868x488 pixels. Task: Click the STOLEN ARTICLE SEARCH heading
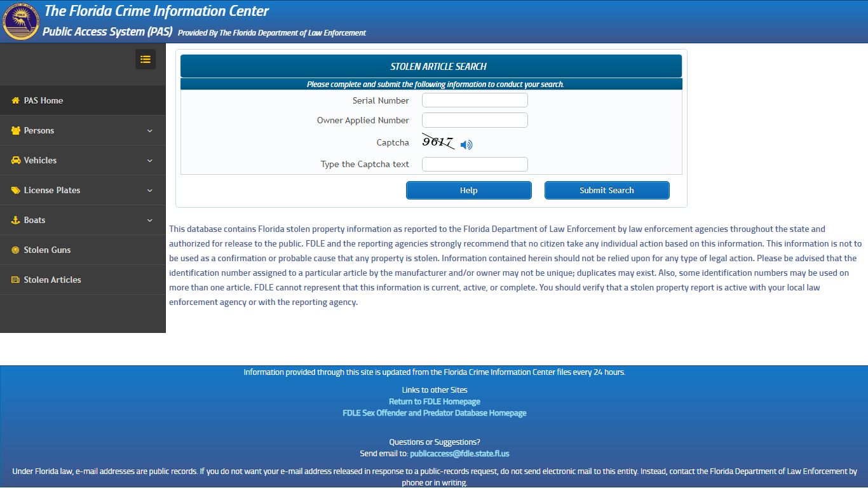438,66
